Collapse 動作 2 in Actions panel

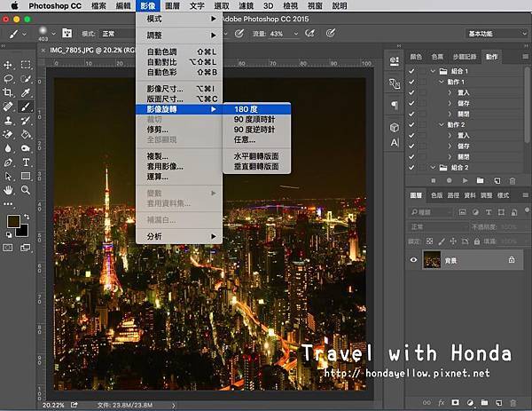coord(442,124)
